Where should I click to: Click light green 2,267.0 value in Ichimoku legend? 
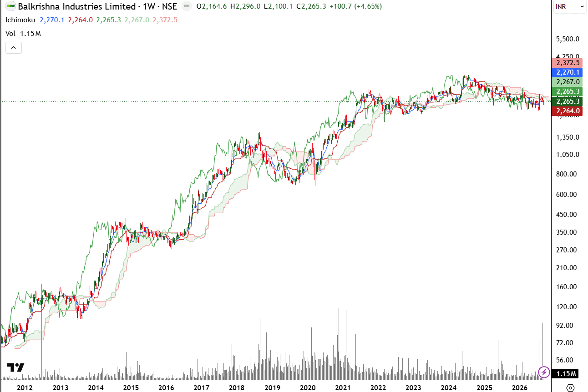click(x=137, y=20)
